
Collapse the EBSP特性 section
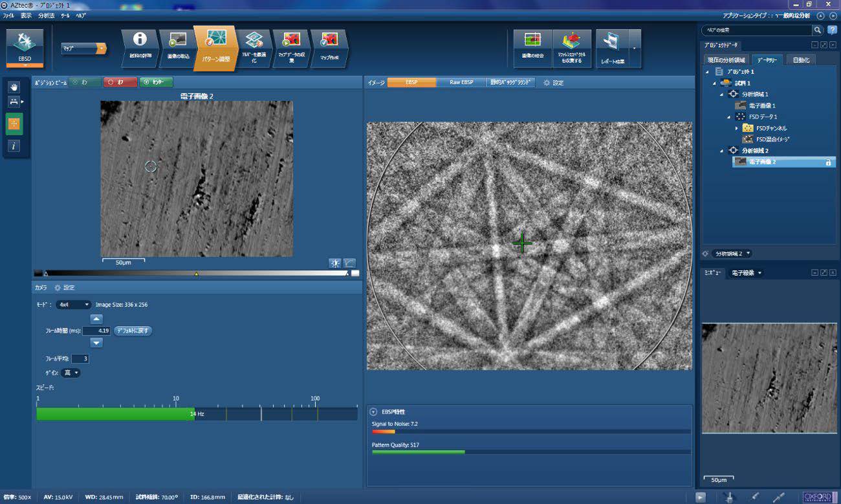(x=374, y=412)
